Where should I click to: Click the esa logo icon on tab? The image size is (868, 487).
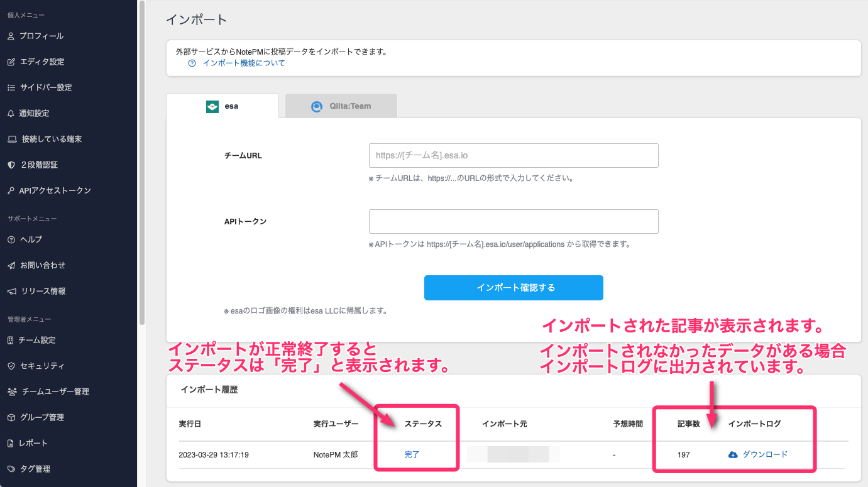tap(212, 106)
